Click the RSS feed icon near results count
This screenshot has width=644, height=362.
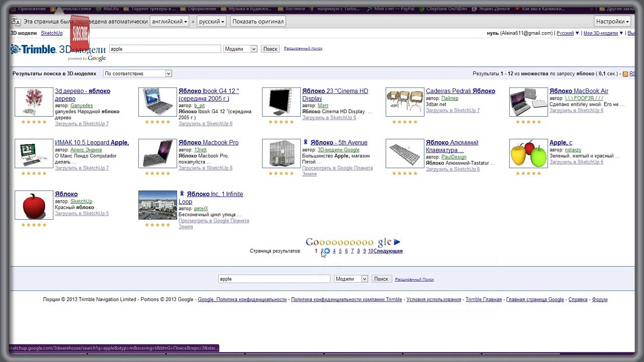coord(625,74)
